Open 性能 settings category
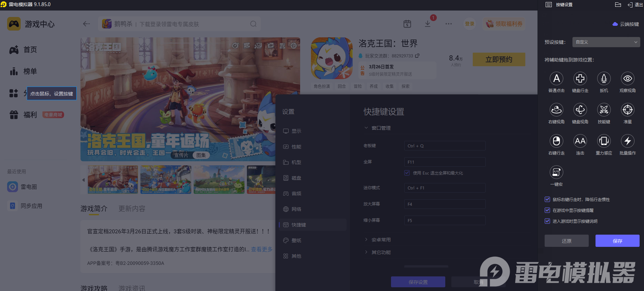This screenshot has width=644, height=291. point(312,147)
